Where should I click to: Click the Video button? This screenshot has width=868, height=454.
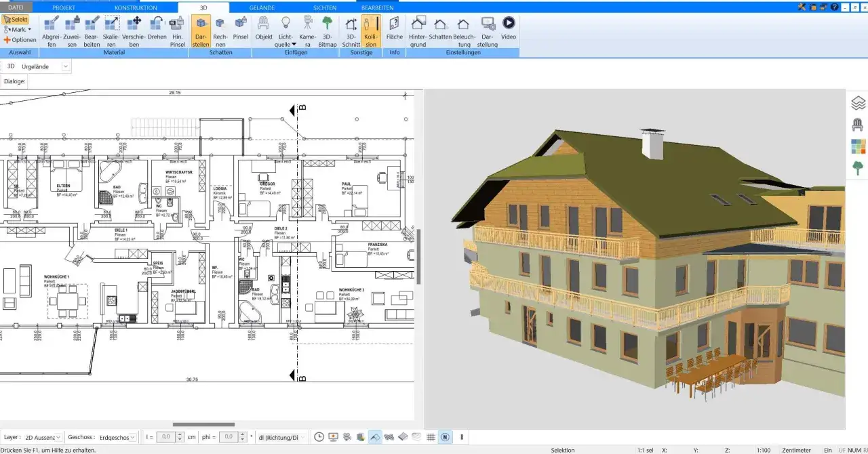pyautogui.click(x=509, y=28)
